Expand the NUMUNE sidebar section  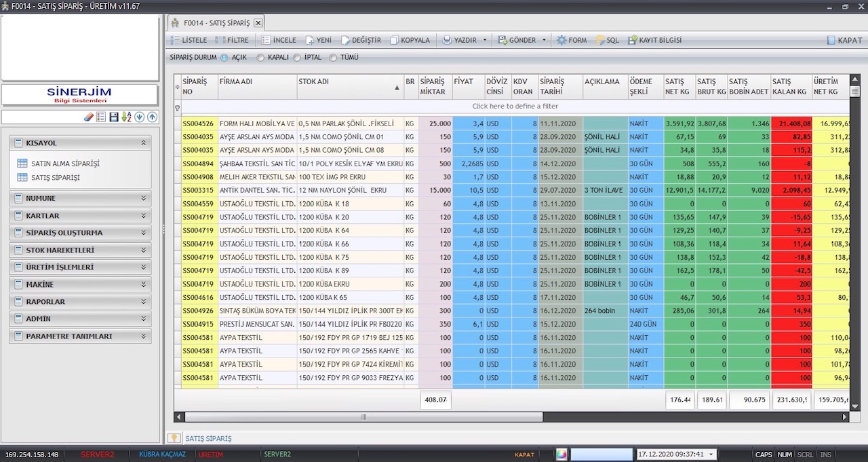[x=80, y=198]
